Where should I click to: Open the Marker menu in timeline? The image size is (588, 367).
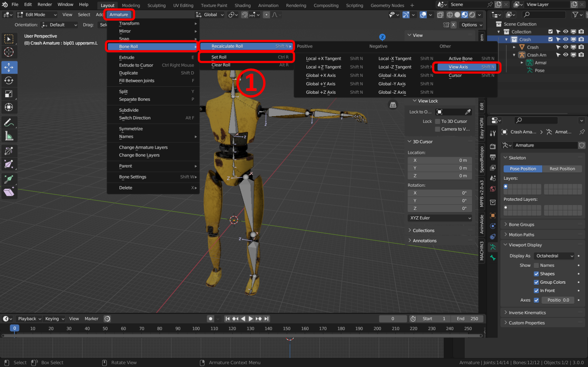(x=91, y=319)
